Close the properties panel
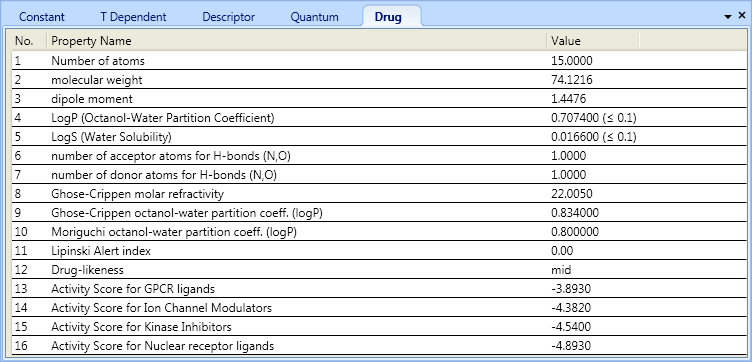Screen dimensions: 752x362 pos(742,16)
